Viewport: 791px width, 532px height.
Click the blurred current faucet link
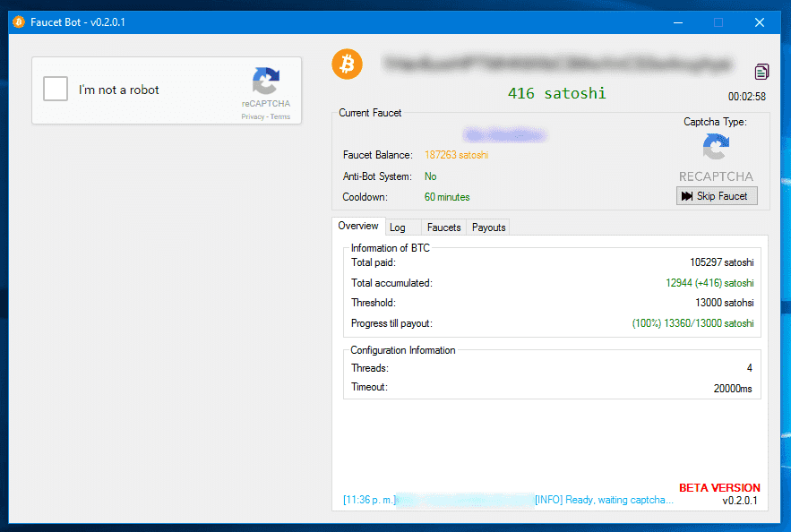tap(504, 135)
